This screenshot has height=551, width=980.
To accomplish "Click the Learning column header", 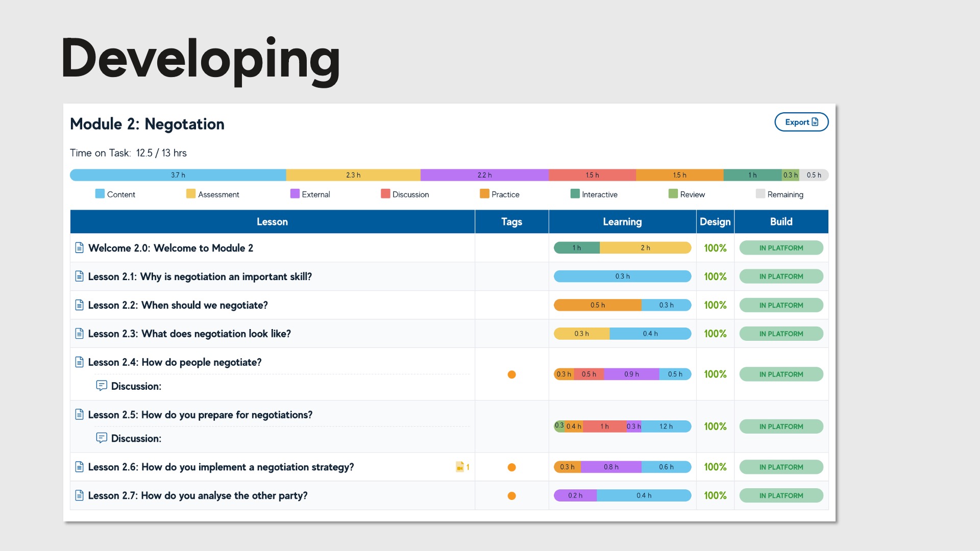I will [622, 221].
